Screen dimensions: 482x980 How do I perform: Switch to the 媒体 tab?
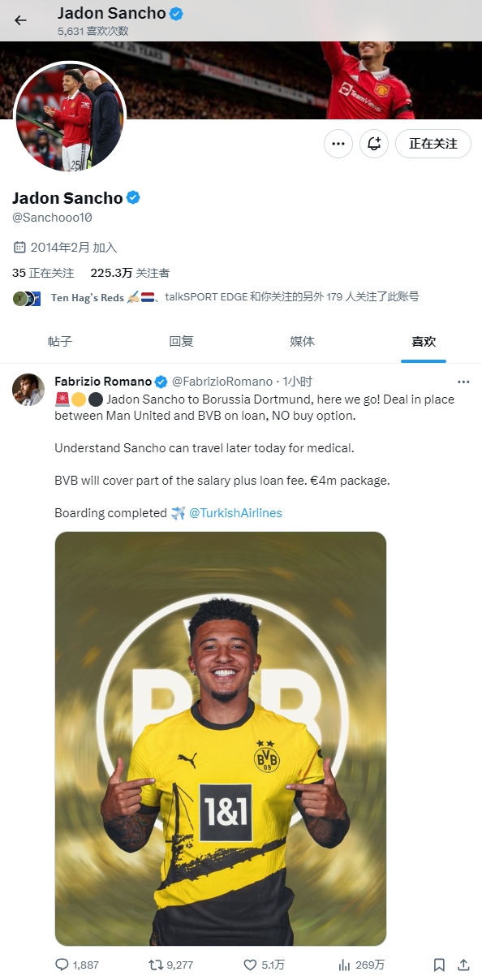click(302, 342)
